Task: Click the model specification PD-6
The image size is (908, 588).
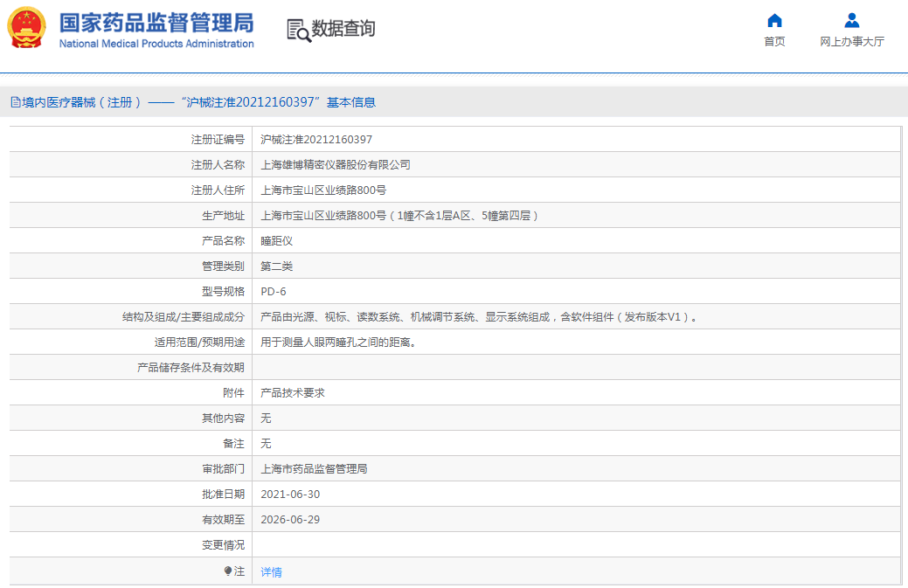Action: click(274, 292)
